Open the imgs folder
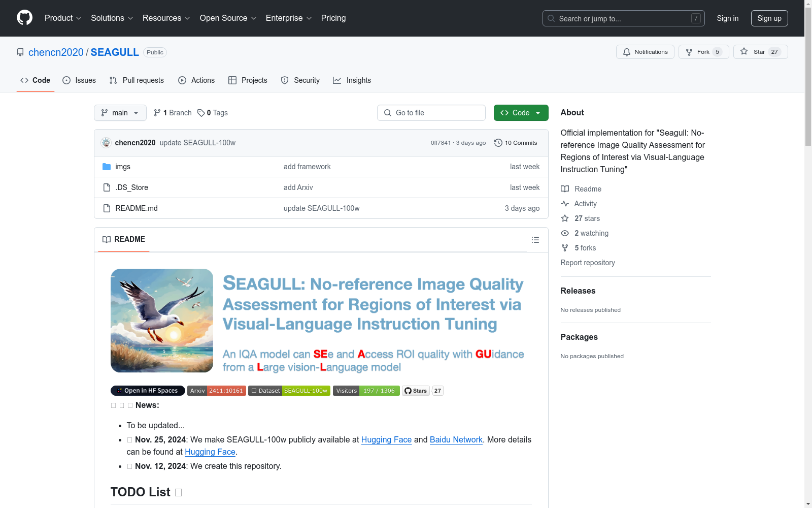812x508 pixels. click(x=123, y=167)
